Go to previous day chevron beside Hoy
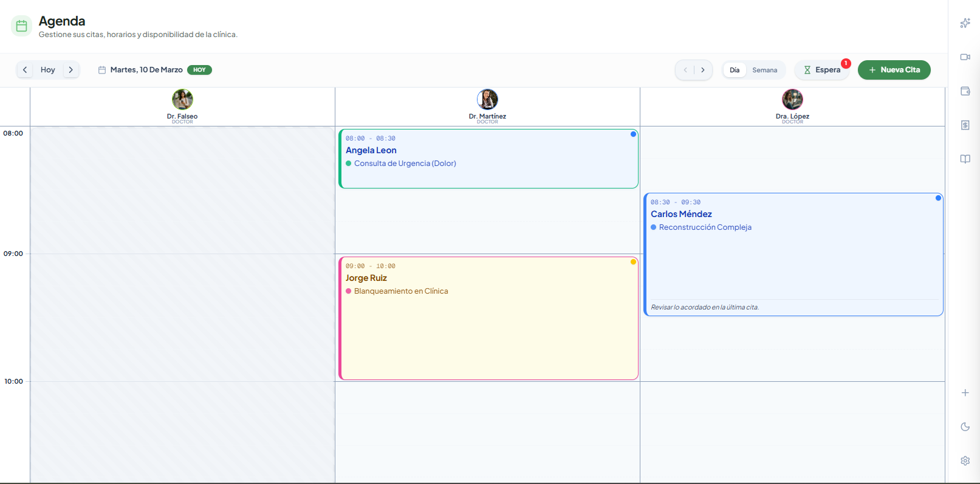This screenshot has width=980, height=484. click(25, 70)
